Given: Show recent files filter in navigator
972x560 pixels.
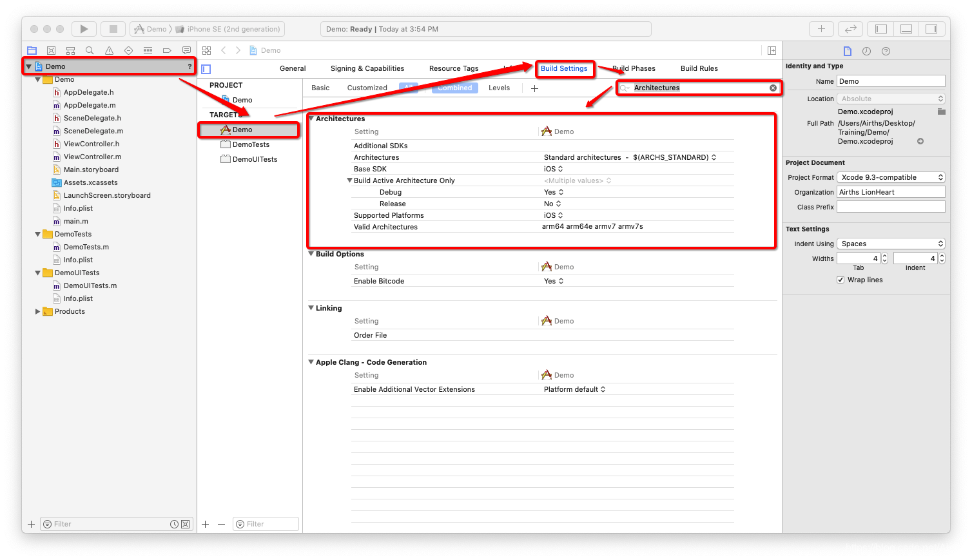Looking at the screenshot, I should pos(174,524).
